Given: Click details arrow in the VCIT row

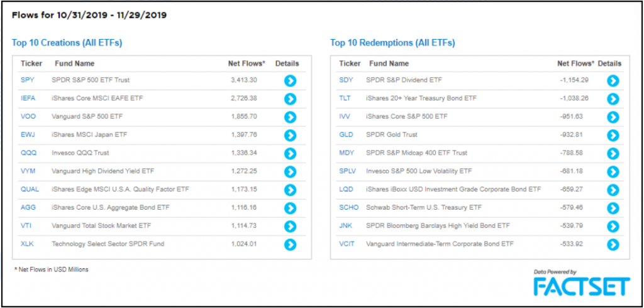Looking at the screenshot, I should pos(613,244).
